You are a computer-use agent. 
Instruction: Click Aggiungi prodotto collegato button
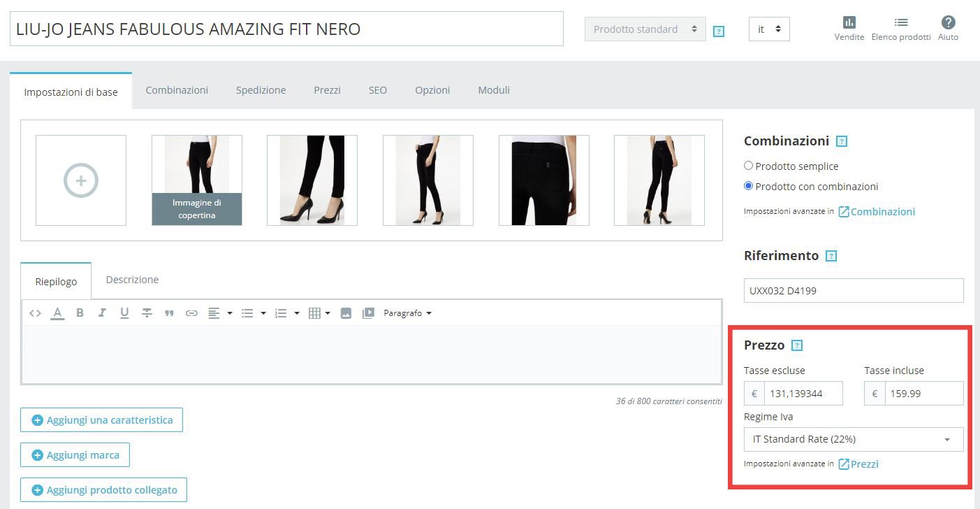pyautogui.click(x=103, y=490)
